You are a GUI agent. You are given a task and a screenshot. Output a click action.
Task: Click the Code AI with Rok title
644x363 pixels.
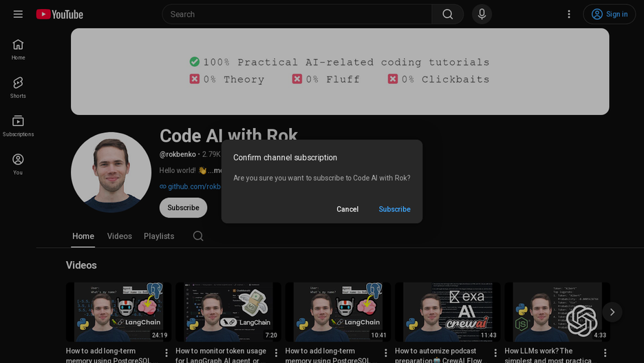pyautogui.click(x=228, y=135)
